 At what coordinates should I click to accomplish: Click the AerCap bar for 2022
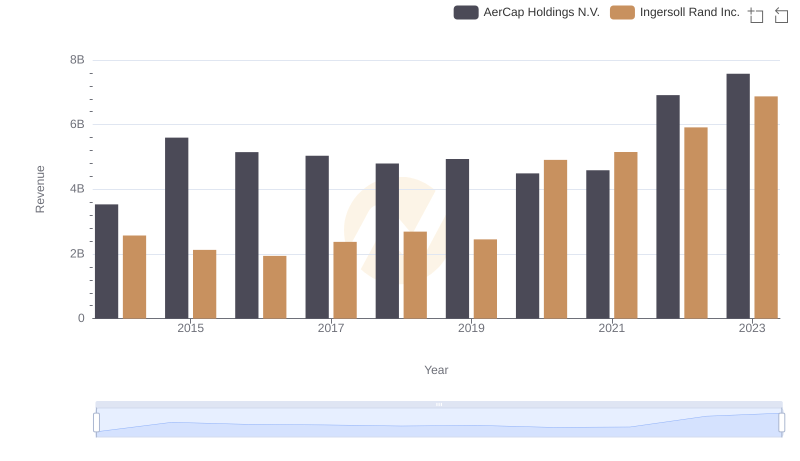tap(668, 207)
